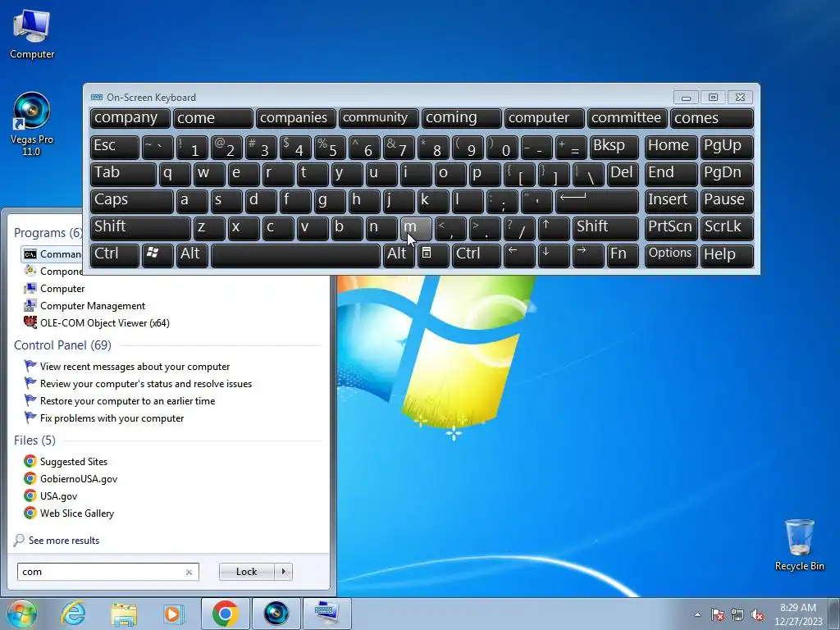
Task: Click the Enter key on on-screen keyboard
Action: [x=597, y=202]
